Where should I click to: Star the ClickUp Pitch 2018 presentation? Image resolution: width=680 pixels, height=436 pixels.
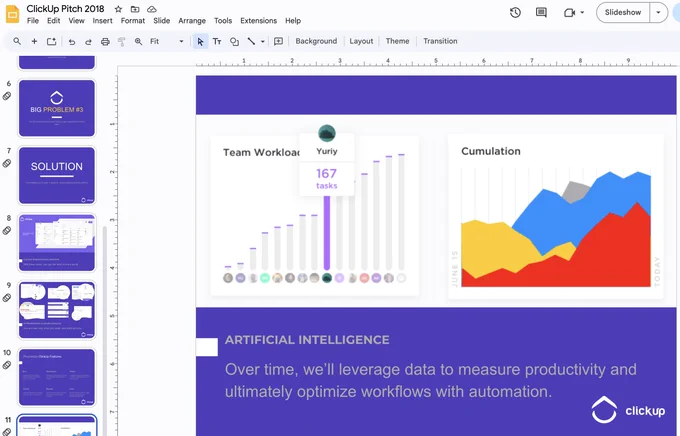tap(118, 9)
